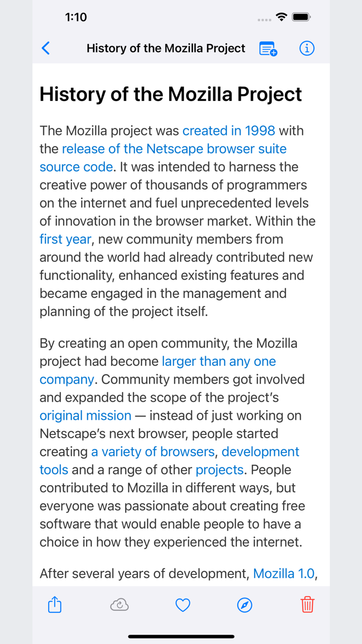
Task: Delete the article using the trash icon
Action: 307,605
